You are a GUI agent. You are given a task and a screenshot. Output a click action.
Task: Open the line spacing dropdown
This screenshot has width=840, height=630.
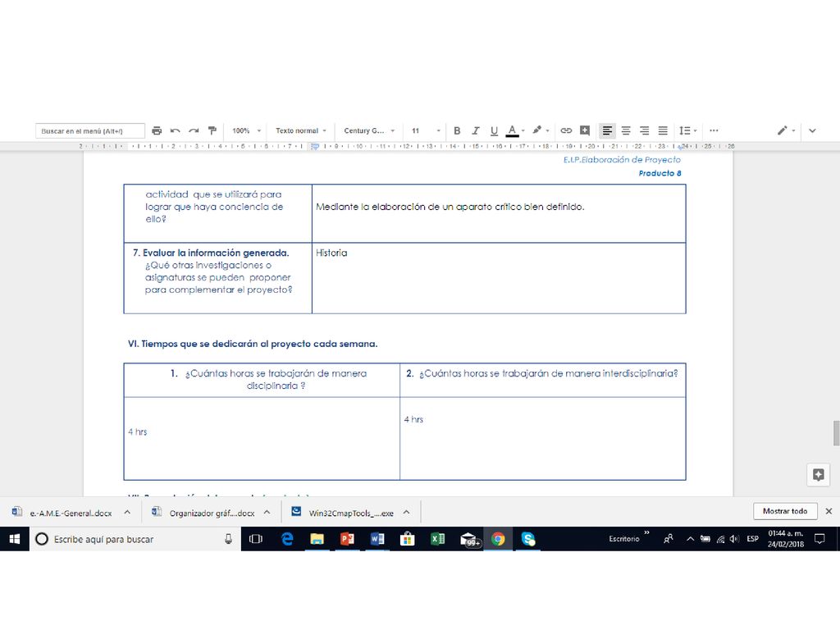tap(688, 130)
